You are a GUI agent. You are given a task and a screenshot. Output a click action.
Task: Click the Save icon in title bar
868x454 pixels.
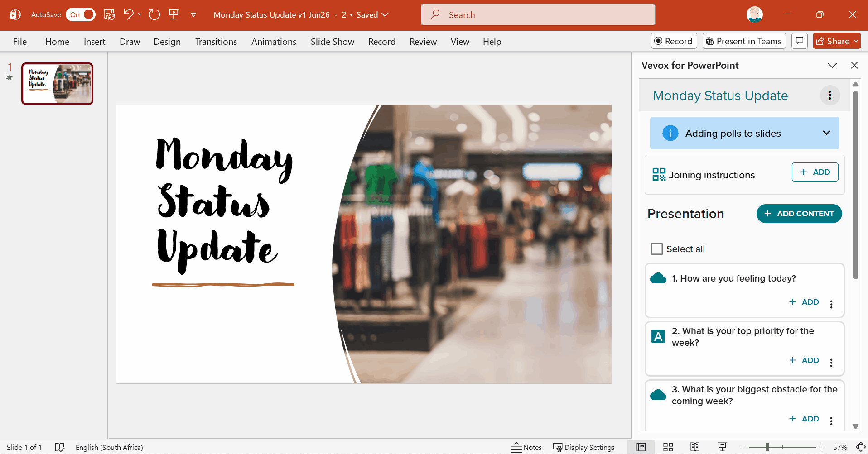(x=109, y=14)
